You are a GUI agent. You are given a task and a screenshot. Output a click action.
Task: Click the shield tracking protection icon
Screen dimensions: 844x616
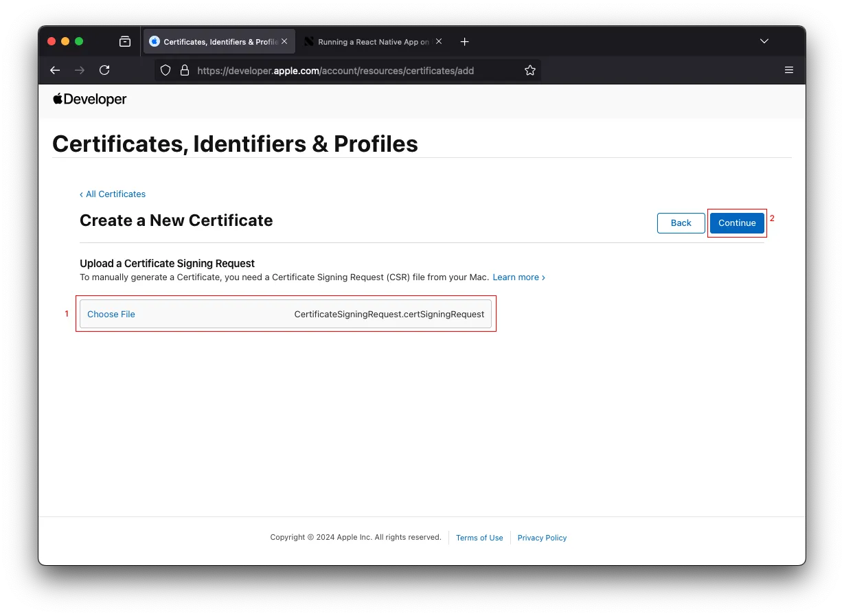165,70
